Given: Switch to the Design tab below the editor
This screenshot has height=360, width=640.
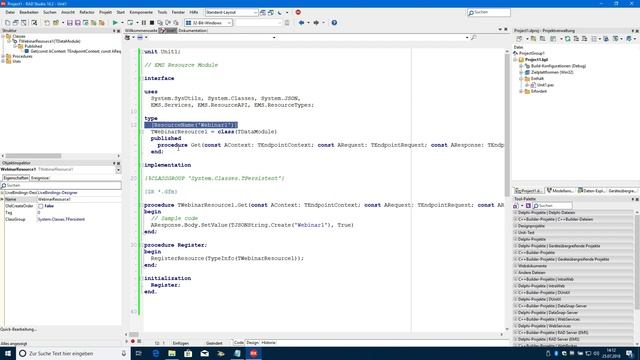Looking at the screenshot, I should click(x=252, y=343).
